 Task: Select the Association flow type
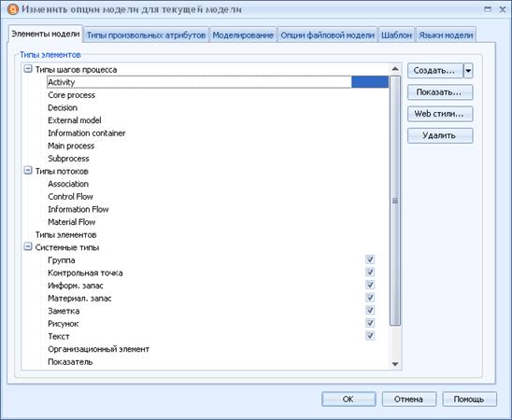[68, 184]
